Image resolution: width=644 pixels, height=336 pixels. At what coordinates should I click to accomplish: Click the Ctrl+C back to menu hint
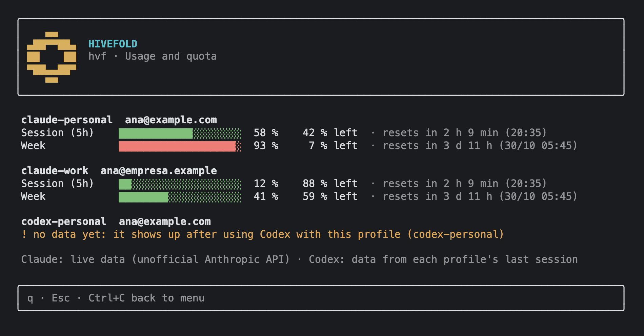[146, 298]
